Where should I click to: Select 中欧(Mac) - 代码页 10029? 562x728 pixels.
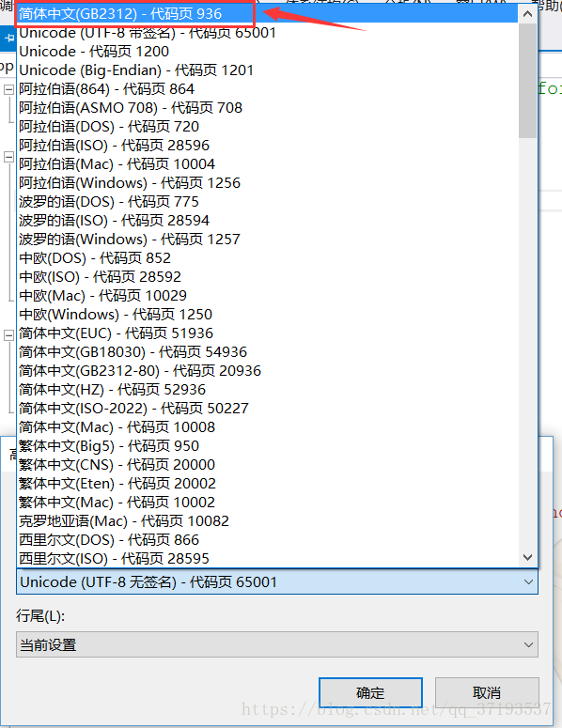tap(268, 295)
